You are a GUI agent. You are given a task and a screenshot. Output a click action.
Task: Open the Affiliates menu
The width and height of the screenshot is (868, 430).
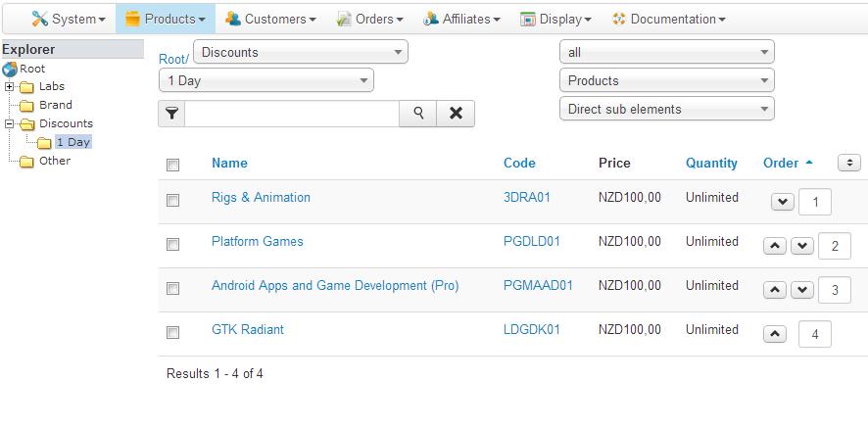461,19
